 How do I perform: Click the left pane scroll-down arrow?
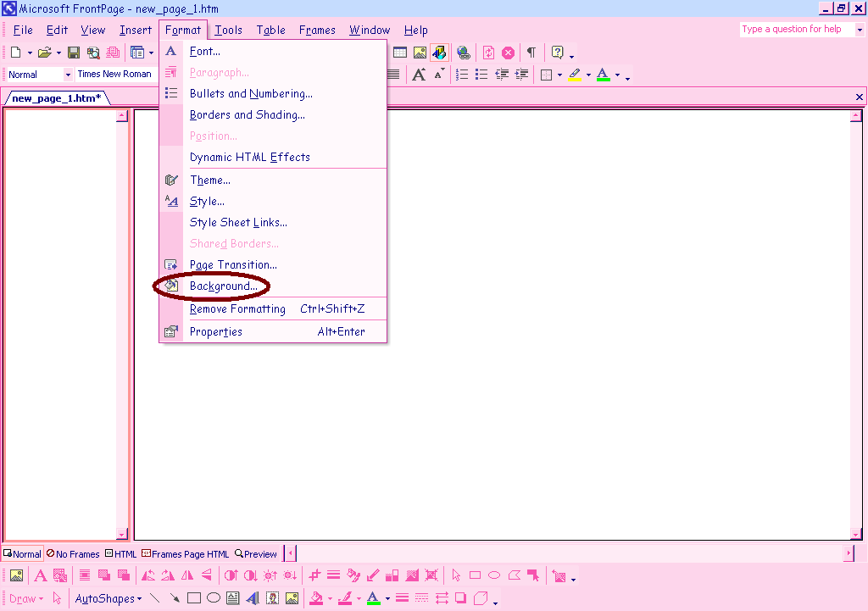coord(122,534)
